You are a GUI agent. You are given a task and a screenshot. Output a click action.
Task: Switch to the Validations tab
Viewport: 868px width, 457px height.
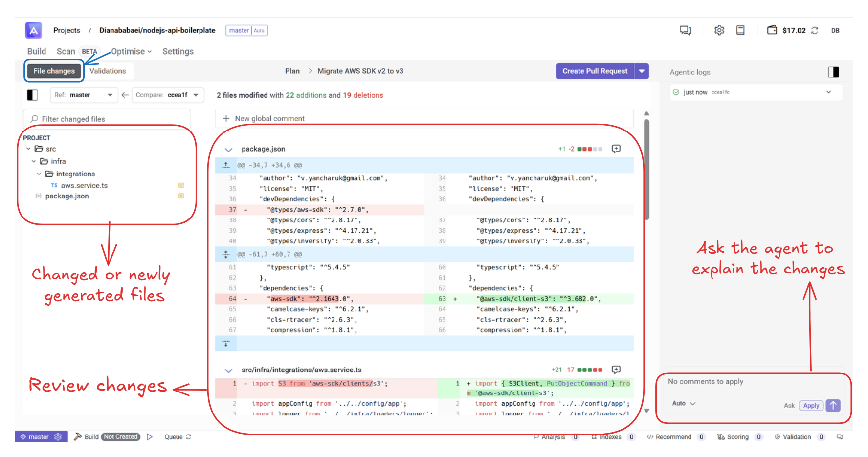(x=108, y=71)
